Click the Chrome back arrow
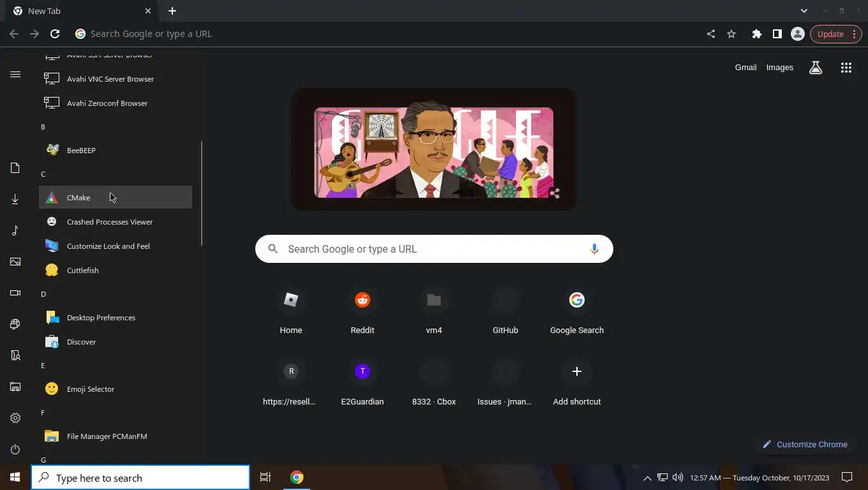 (14, 34)
